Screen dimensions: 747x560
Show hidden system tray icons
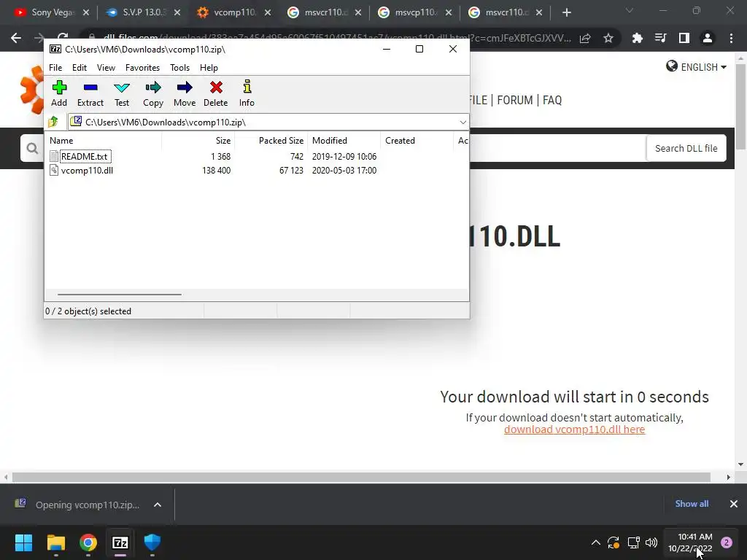[595, 542]
